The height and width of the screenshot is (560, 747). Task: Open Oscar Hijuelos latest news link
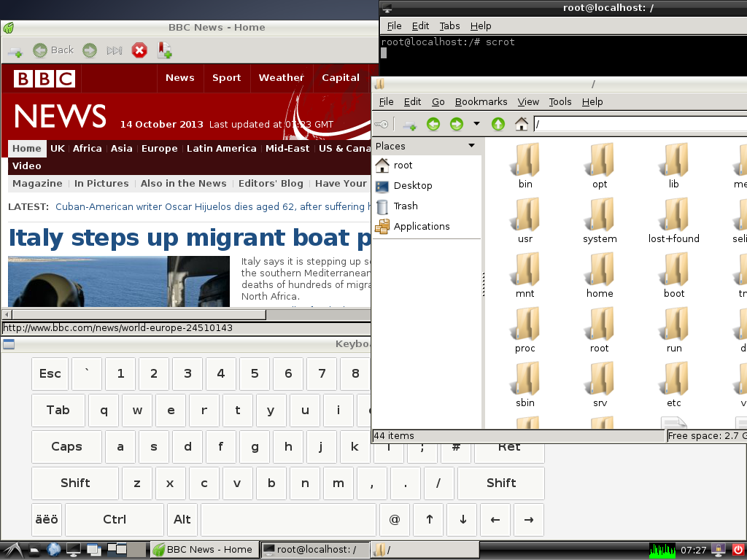pyautogui.click(x=213, y=206)
